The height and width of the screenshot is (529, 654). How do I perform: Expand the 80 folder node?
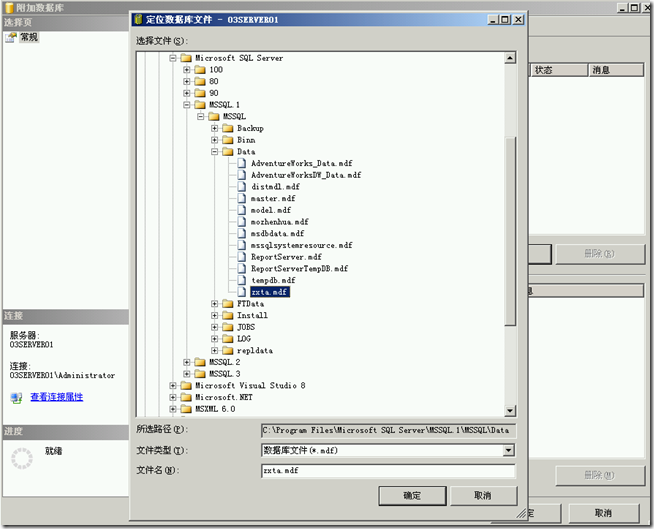pos(186,81)
